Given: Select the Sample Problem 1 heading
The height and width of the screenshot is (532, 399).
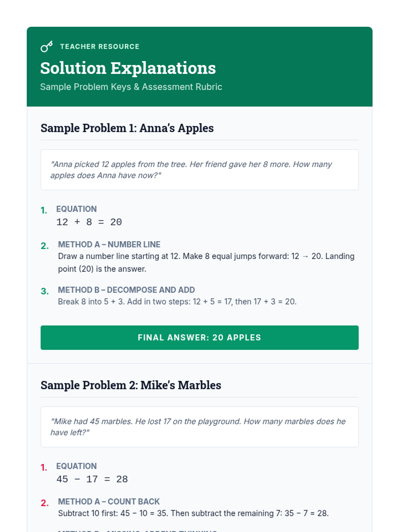Looking at the screenshot, I should pos(127,128).
